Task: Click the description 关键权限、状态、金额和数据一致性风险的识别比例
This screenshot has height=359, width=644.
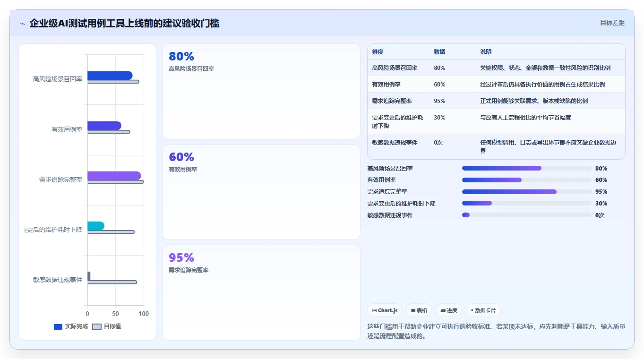Action: click(545, 68)
